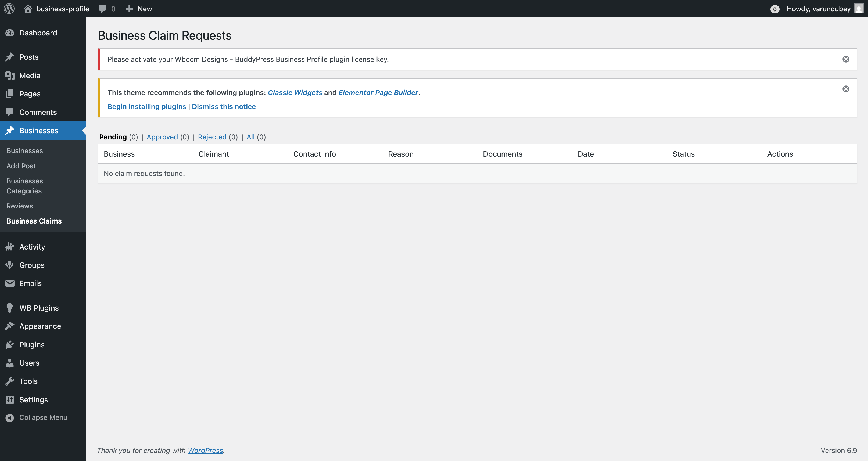Click the WB Plugins lightbulb icon
This screenshot has width=868, height=461.
(10, 308)
